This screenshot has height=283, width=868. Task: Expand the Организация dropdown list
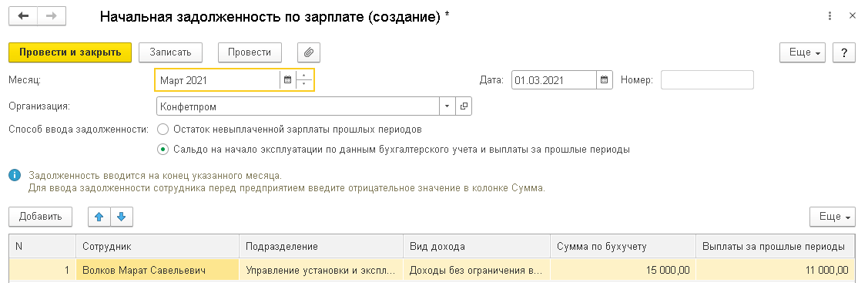pyautogui.click(x=447, y=106)
